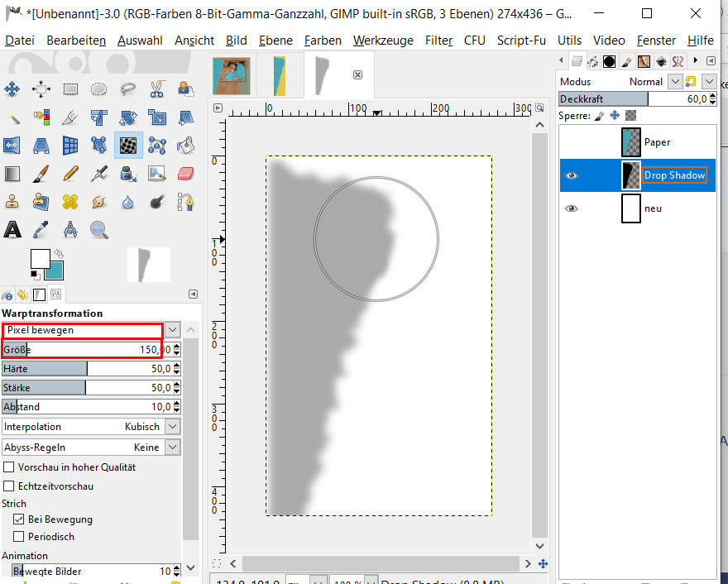The image size is (728, 584).
Task: Open the Farben menu
Action: [323, 40]
